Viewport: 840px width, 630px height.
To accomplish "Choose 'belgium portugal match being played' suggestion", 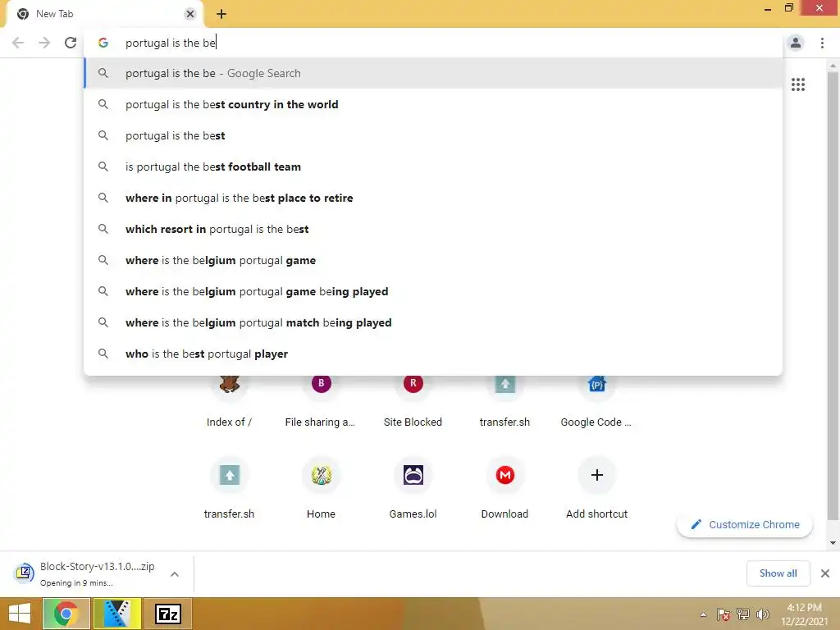I will [x=433, y=322].
